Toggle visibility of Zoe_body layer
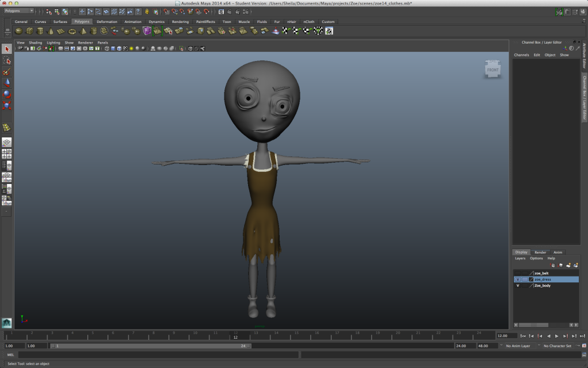 pos(517,285)
